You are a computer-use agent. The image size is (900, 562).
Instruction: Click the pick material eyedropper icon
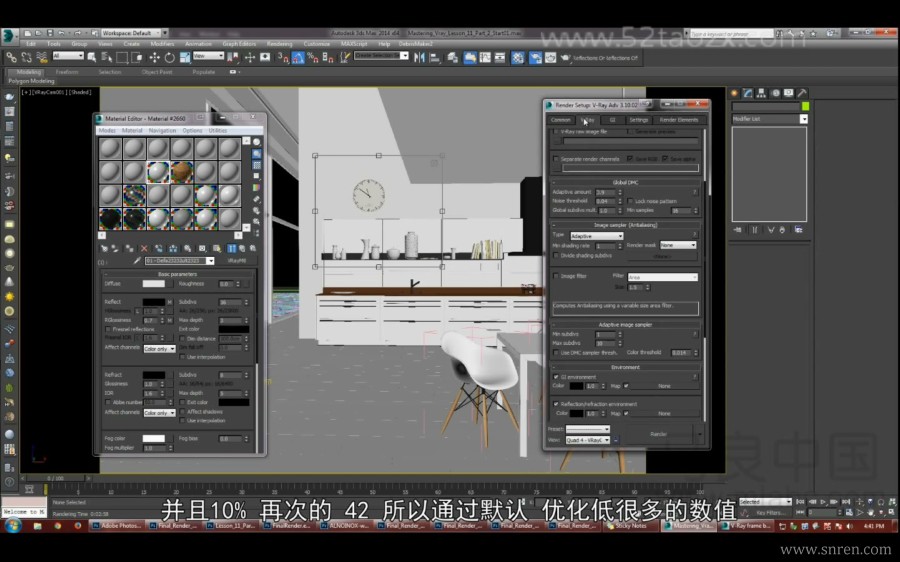click(x=137, y=260)
